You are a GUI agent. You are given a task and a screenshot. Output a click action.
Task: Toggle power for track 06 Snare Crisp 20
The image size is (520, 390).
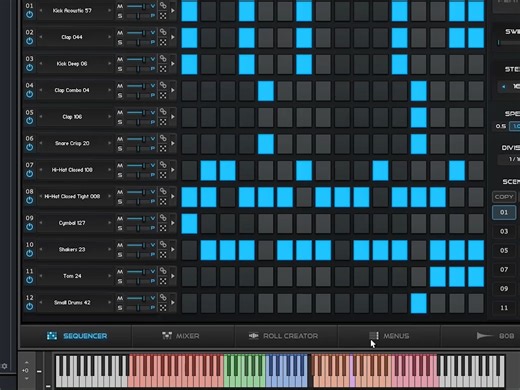tap(29, 147)
